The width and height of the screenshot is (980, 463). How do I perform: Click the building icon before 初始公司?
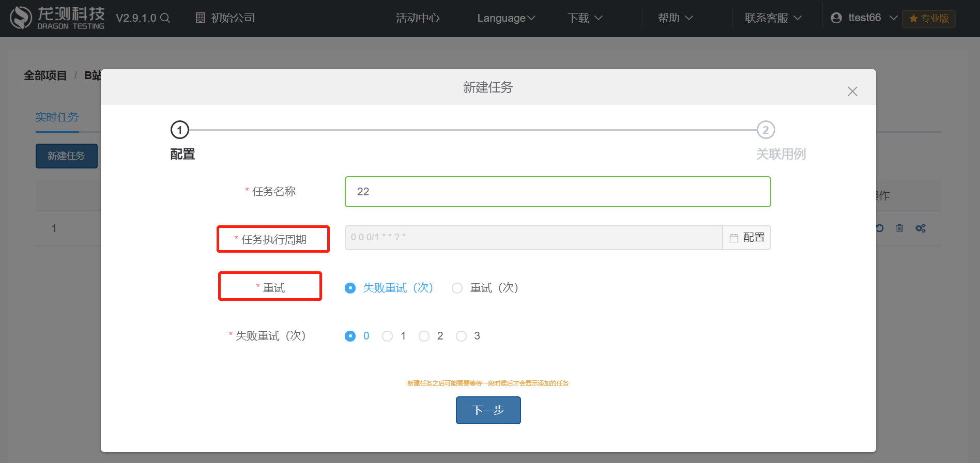coord(201,18)
